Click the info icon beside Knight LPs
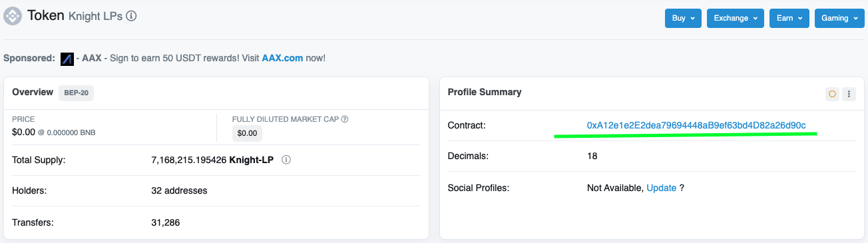Image resolution: width=868 pixels, height=243 pixels. (x=131, y=16)
